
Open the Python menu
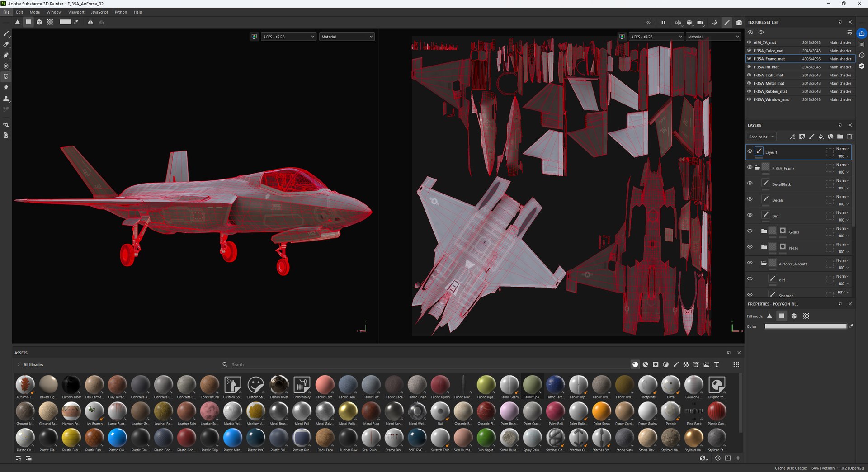121,12
